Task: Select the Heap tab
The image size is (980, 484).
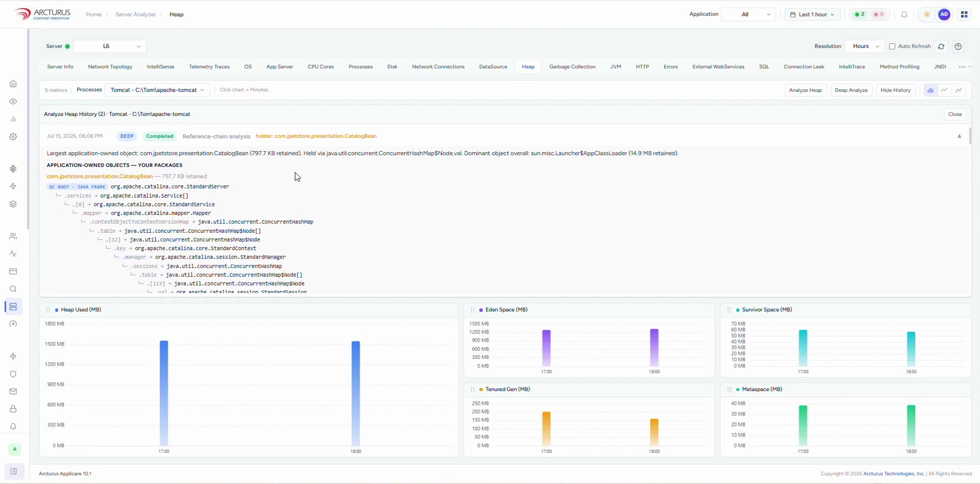Action: point(528,67)
